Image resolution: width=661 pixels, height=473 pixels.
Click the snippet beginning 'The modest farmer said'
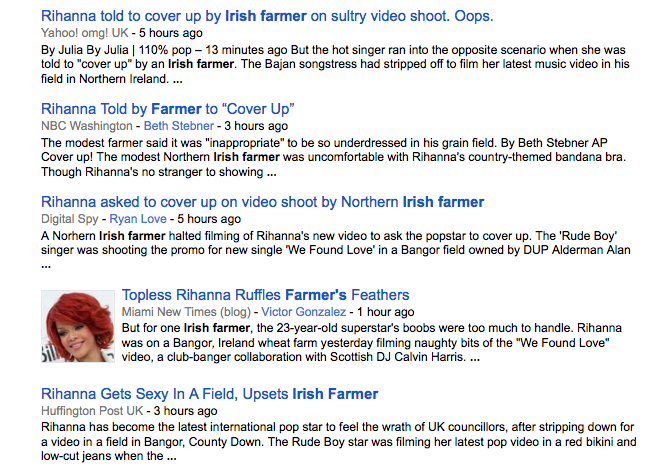click(330, 157)
